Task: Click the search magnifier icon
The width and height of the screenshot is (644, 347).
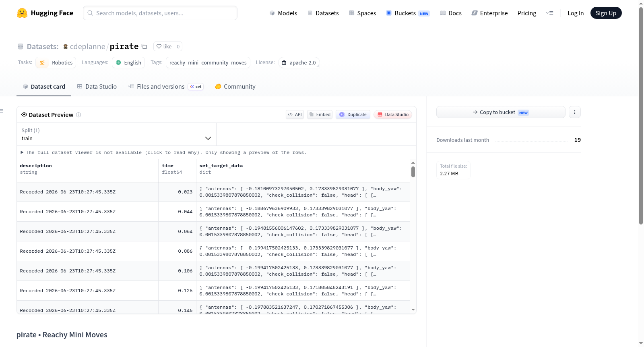Action: (90, 13)
